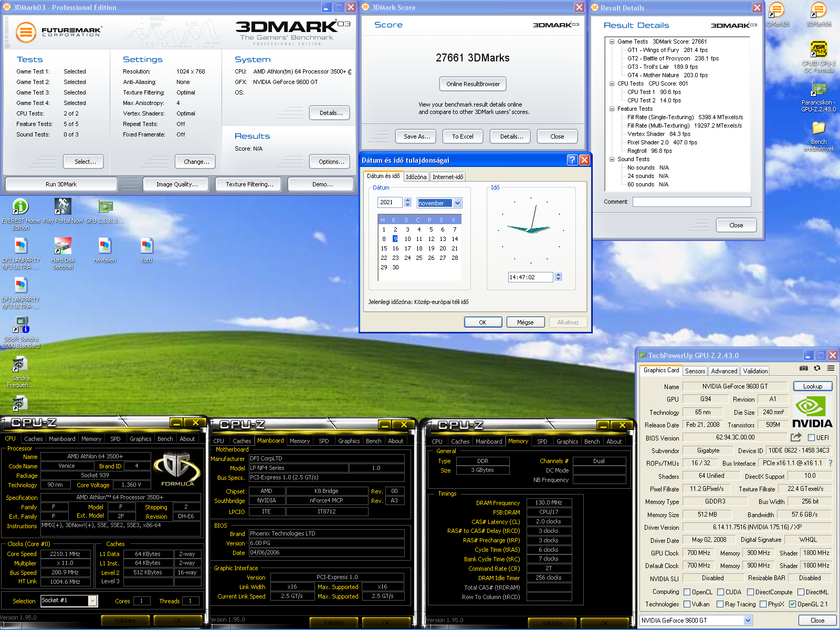Select day 17 in the calendar
Viewport: 840px width, 630px height.
click(407, 248)
